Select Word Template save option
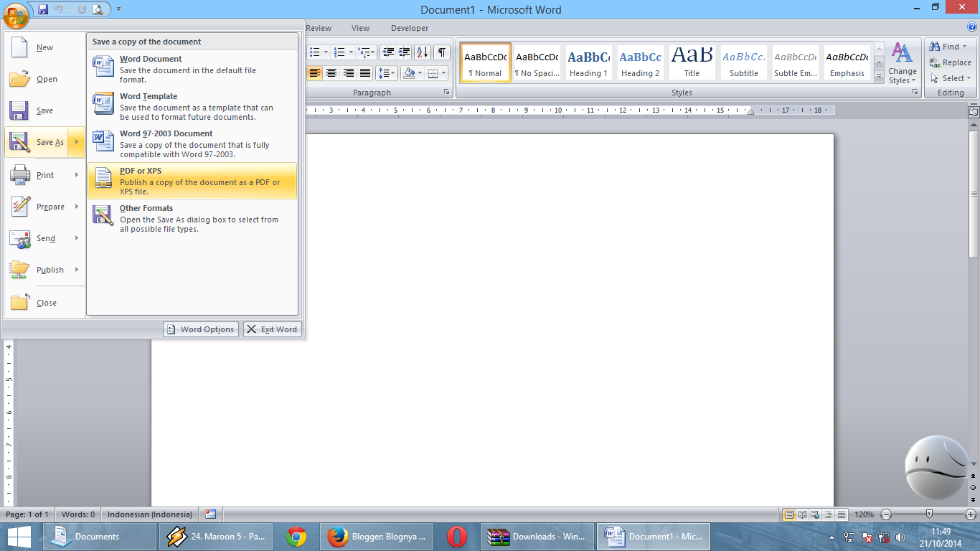980x551 pixels. click(192, 106)
